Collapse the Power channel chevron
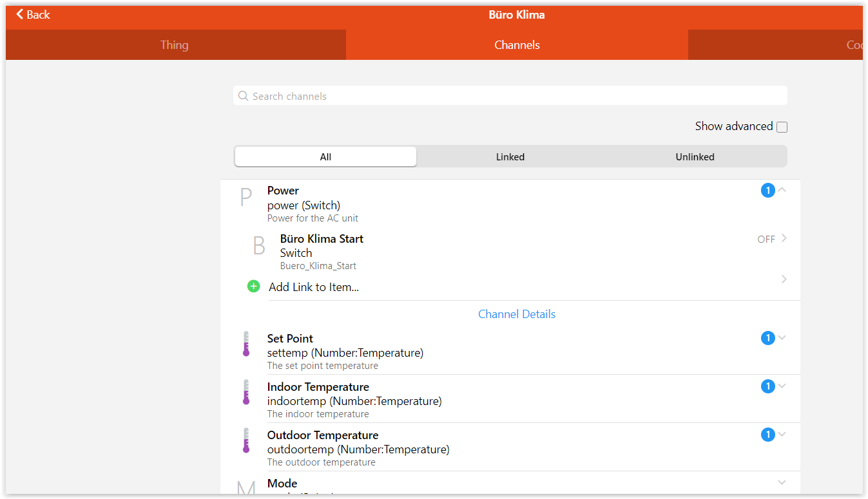Image resolution: width=868 pixels, height=499 pixels. 782,190
